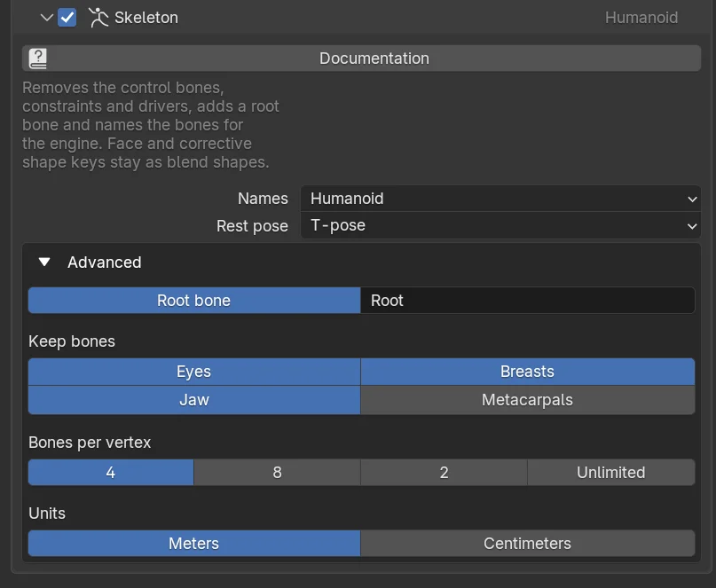Enable Metacarpals in Keep bones
This screenshot has height=588, width=716.
tap(528, 400)
